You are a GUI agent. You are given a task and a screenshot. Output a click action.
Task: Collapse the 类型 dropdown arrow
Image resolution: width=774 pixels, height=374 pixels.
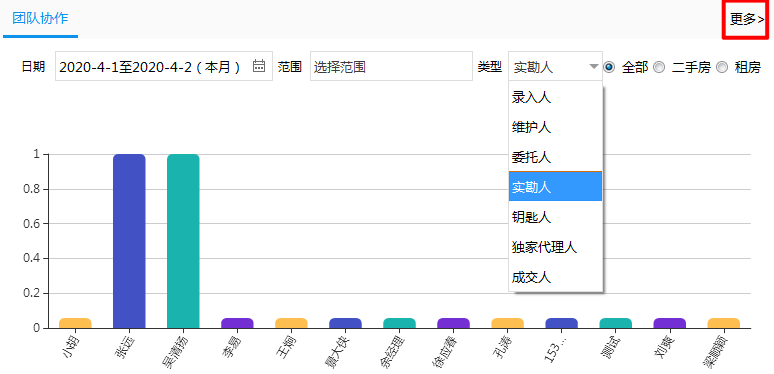coord(594,67)
